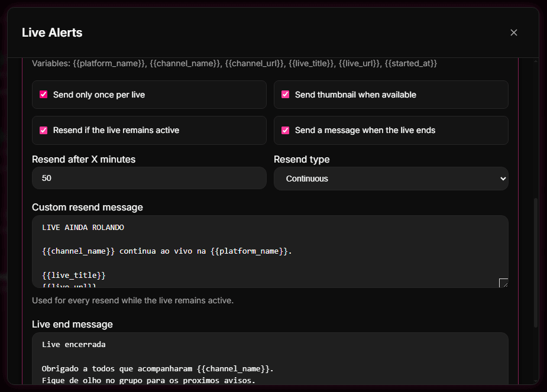Click the 'Custom resend message' label
Image resolution: width=547 pixels, height=392 pixels.
pyautogui.click(x=87, y=207)
